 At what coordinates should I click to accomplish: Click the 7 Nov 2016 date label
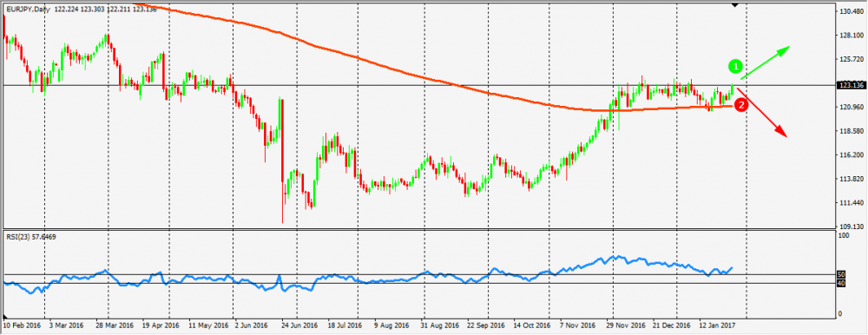578,325
